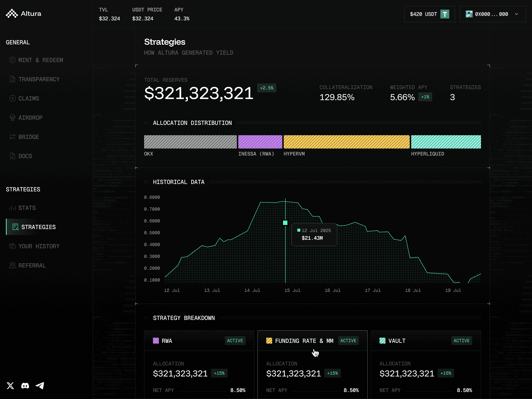Open the Mint & Redeem page
Viewport: 532px width, 399px height.
click(41, 60)
